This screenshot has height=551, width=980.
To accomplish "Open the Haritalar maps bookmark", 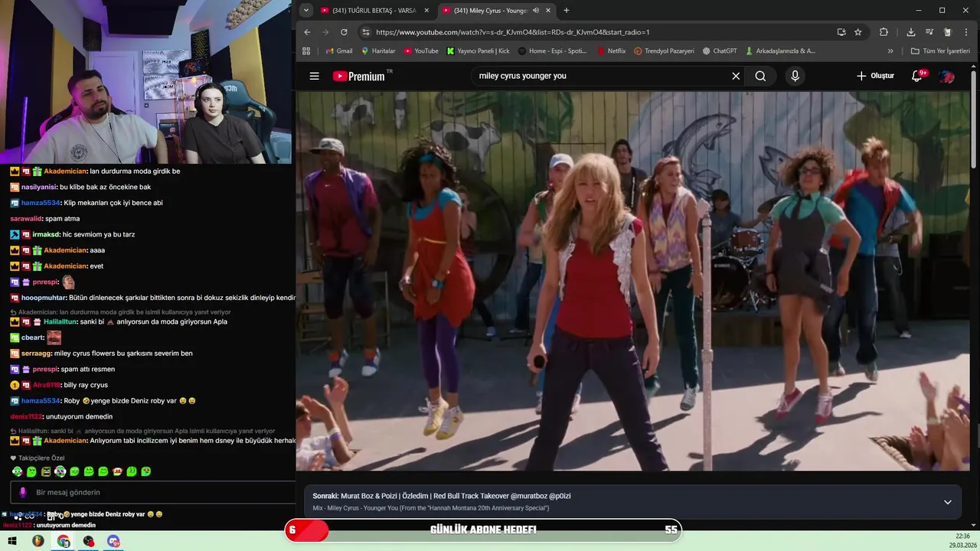I will pos(378,51).
